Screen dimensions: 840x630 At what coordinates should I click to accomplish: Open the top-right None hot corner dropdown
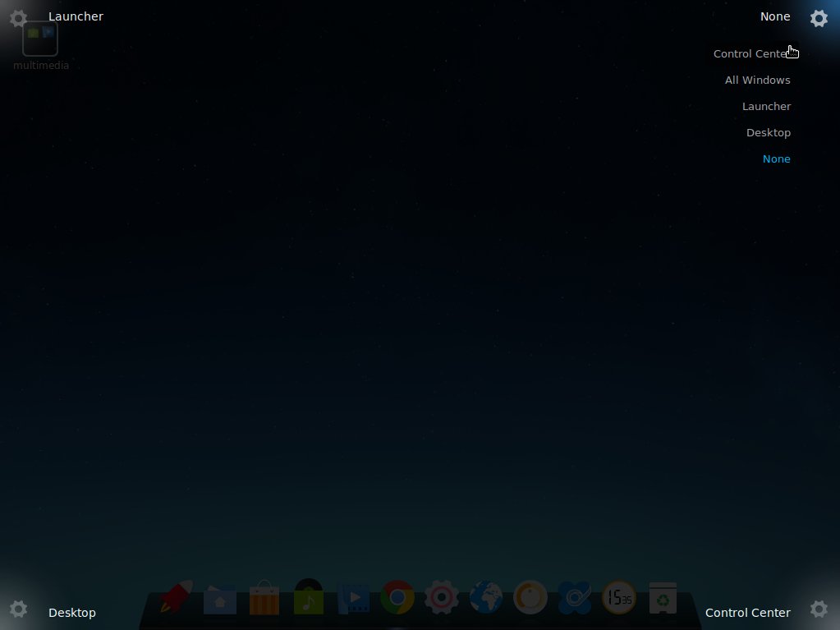coord(774,16)
